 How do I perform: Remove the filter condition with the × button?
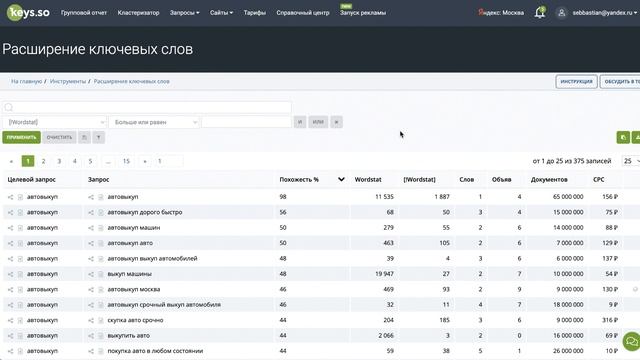[x=336, y=122]
